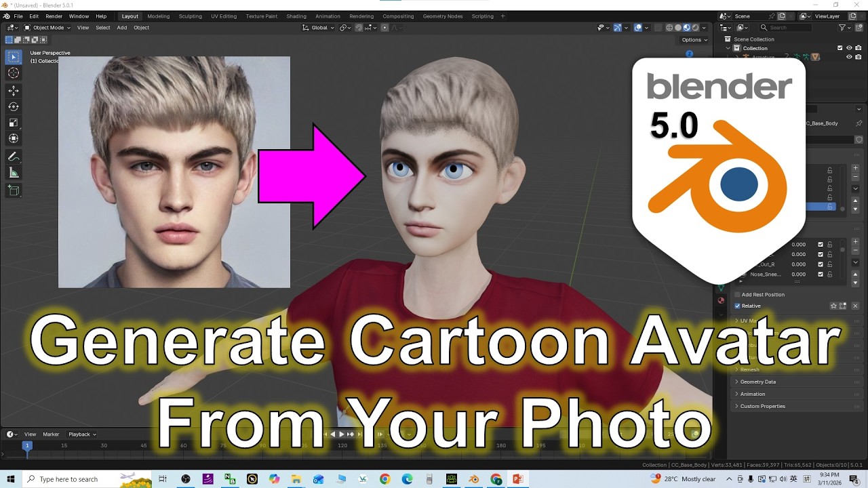Switch to rendered viewport shading
Screen dimensions: 868x488
[695, 28]
